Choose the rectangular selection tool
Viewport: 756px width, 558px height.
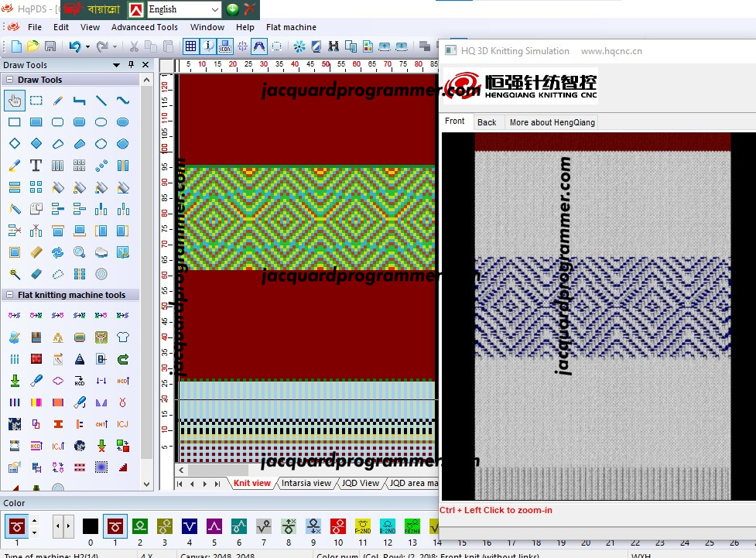(x=36, y=101)
